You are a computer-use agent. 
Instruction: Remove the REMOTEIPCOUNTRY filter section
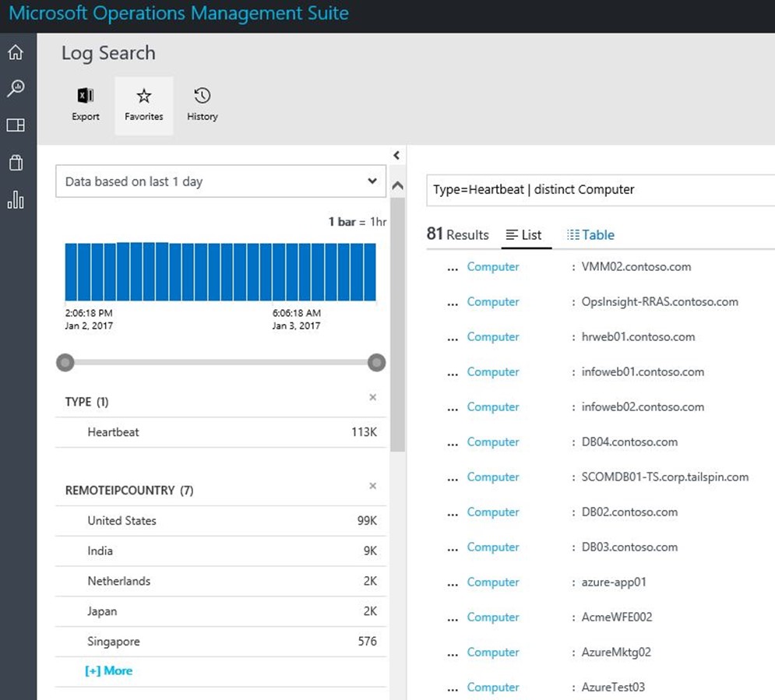pyautogui.click(x=372, y=486)
